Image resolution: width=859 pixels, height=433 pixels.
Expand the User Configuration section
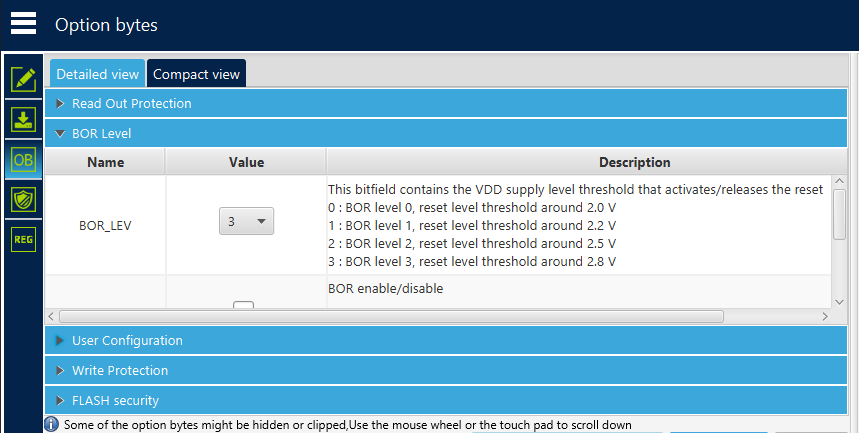[x=446, y=340]
